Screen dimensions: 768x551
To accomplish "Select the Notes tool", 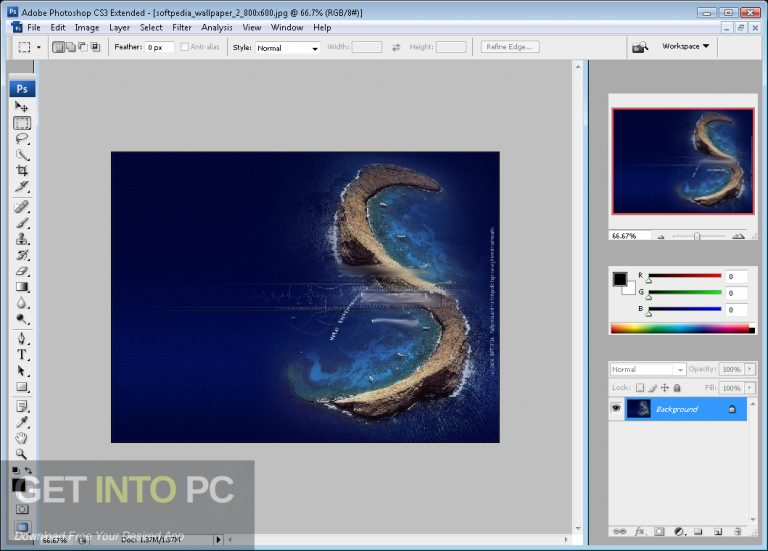I will coord(22,406).
